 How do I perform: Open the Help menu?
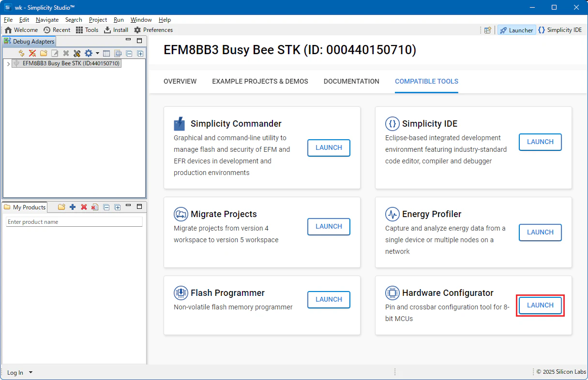165,20
